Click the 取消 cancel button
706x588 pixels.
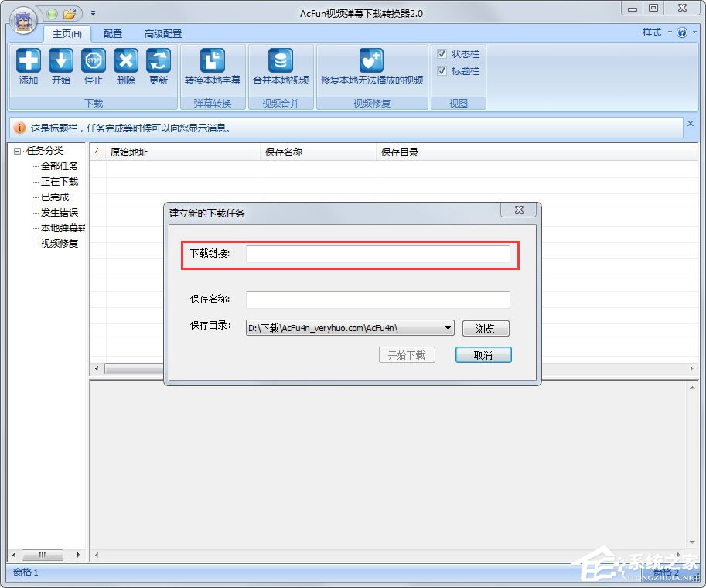click(483, 355)
